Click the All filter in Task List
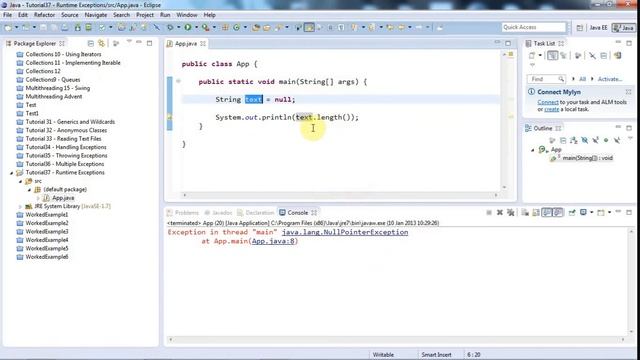Image resolution: width=640 pixels, height=360 pixels. click(x=582, y=79)
